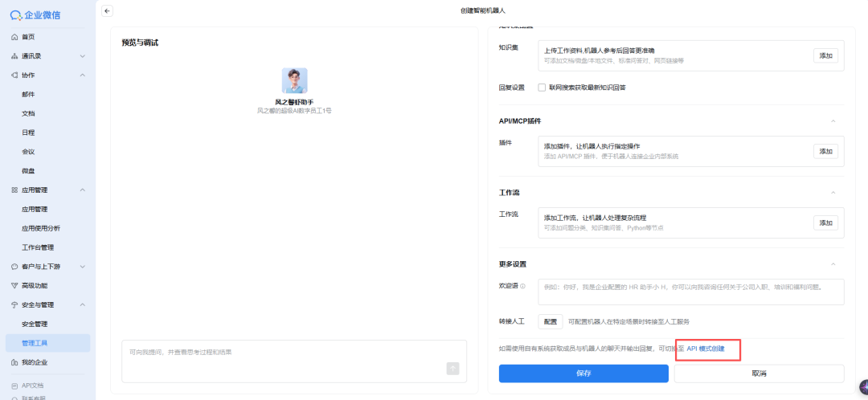Click the blue 保存 button

[x=583, y=373]
